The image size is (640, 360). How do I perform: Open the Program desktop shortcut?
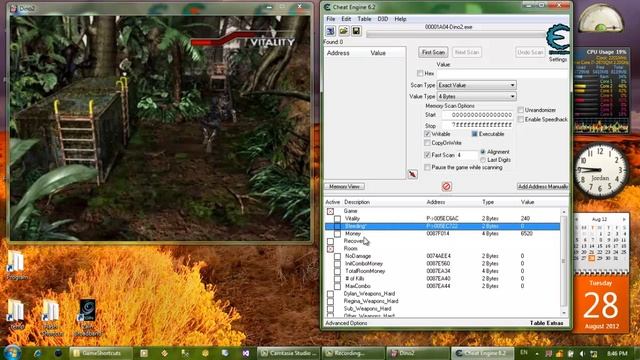coord(16,265)
